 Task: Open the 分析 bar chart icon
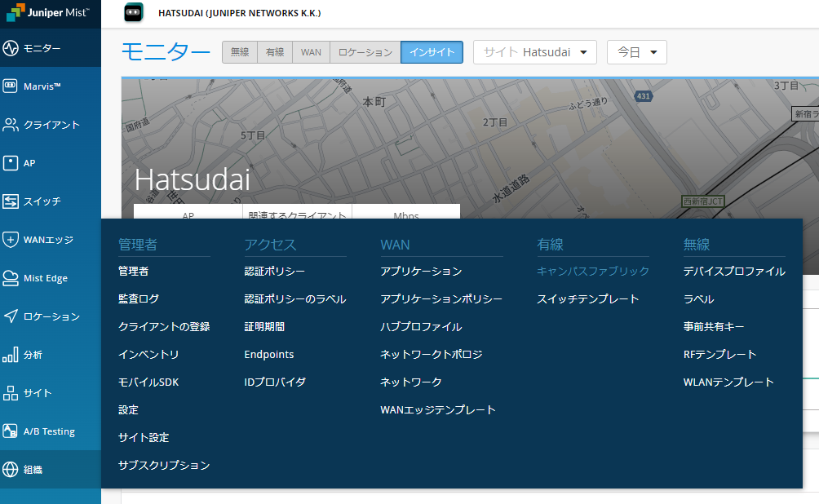[x=11, y=355]
